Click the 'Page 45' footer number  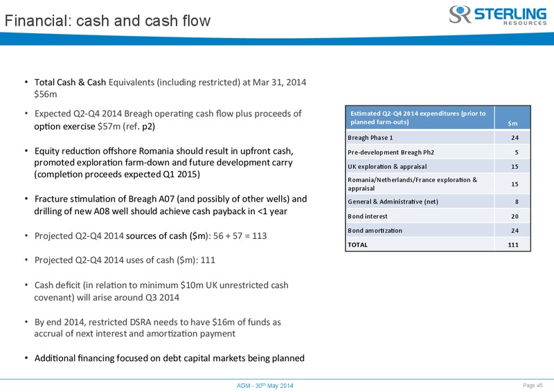click(x=533, y=385)
